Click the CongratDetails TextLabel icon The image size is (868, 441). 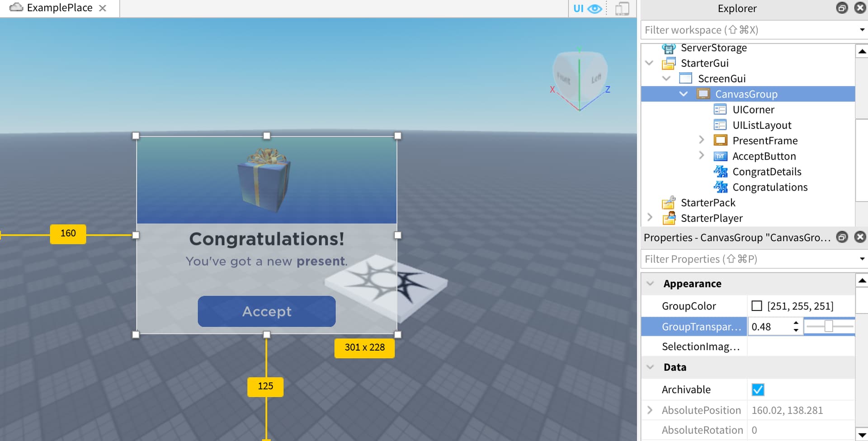721,171
